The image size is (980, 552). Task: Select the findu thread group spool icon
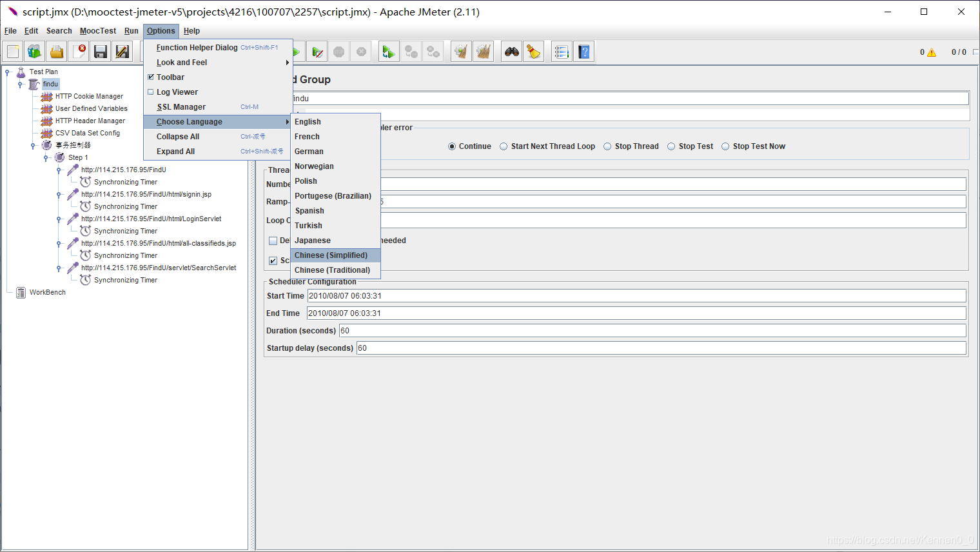pos(34,84)
